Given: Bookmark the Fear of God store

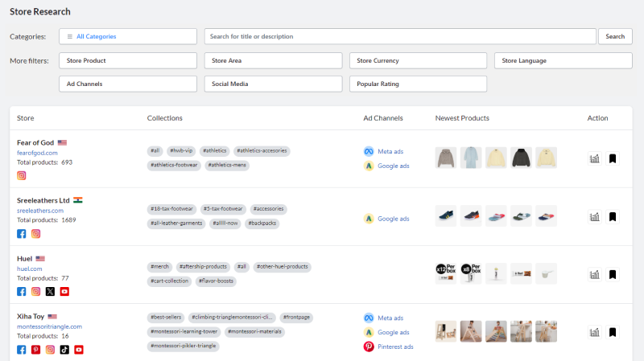Looking at the screenshot, I should tap(613, 158).
